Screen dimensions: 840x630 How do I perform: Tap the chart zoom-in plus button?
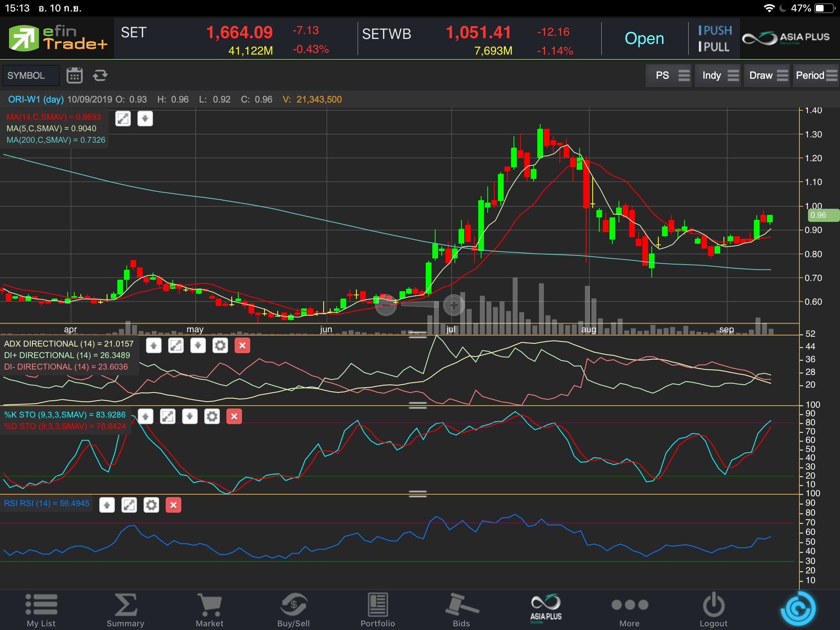(x=454, y=305)
